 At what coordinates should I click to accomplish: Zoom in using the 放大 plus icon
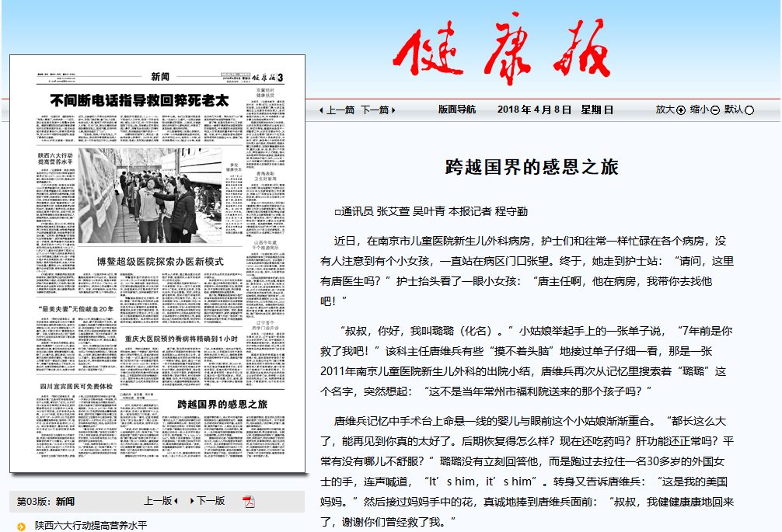[680, 110]
